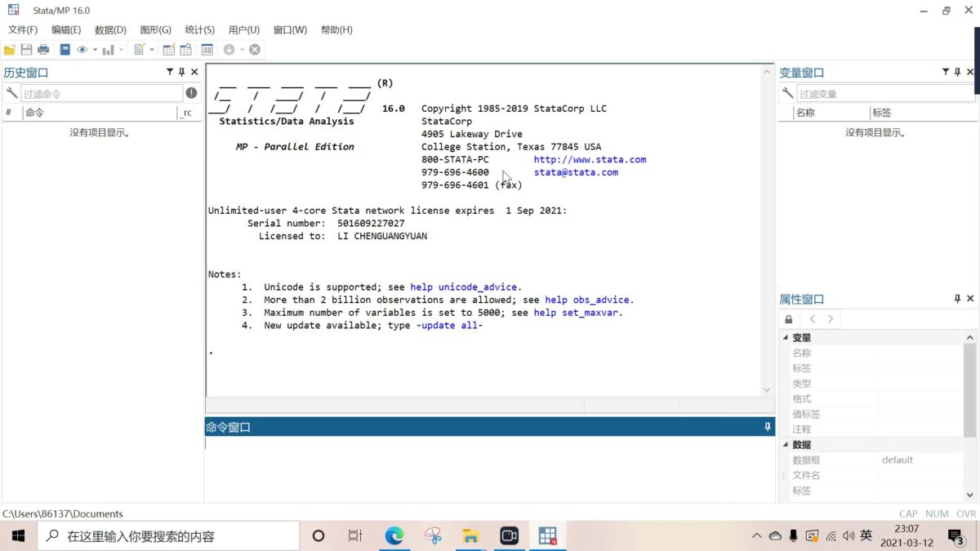Open dropdown arrow next to Graph icon
Viewport: 980px width, 551px height.
121,50
